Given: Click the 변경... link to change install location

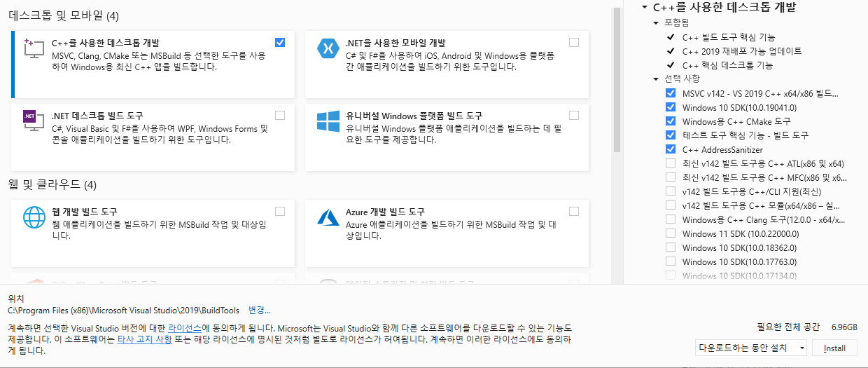Looking at the screenshot, I should pyautogui.click(x=259, y=310).
